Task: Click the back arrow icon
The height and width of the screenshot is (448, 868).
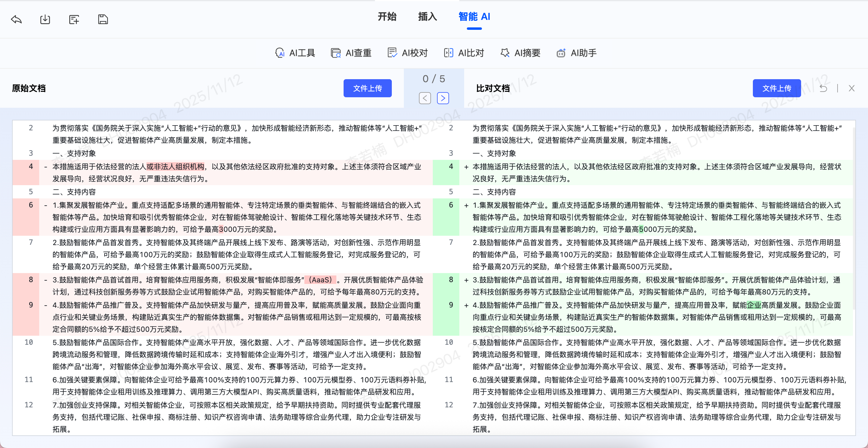Action: point(16,20)
